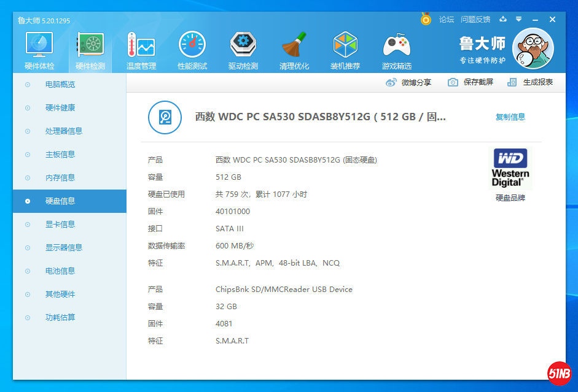578x392 pixels.
Task: Generate report with 生成报表
Action: click(530, 82)
